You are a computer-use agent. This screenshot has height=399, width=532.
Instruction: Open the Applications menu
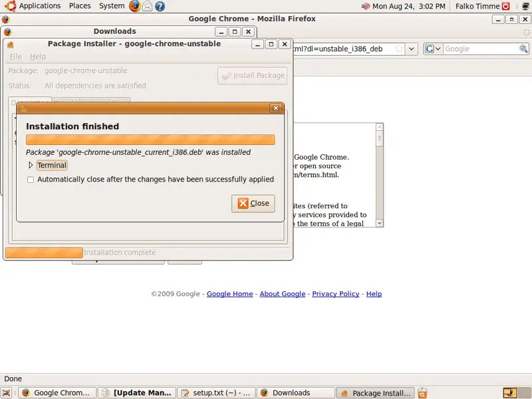tap(40, 6)
